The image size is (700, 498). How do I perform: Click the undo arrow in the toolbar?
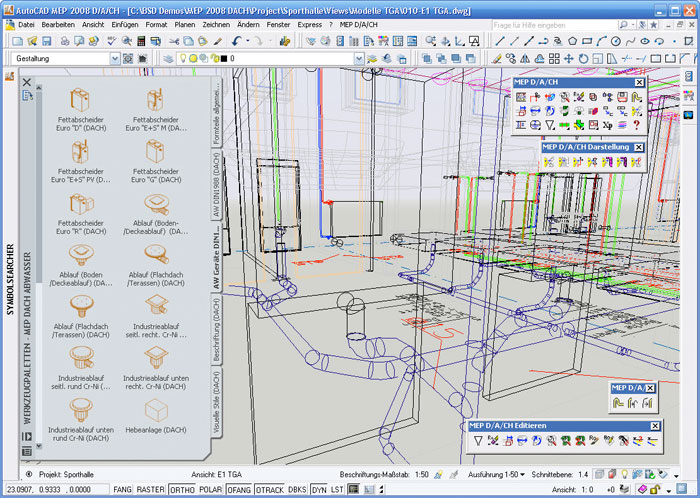[236, 41]
